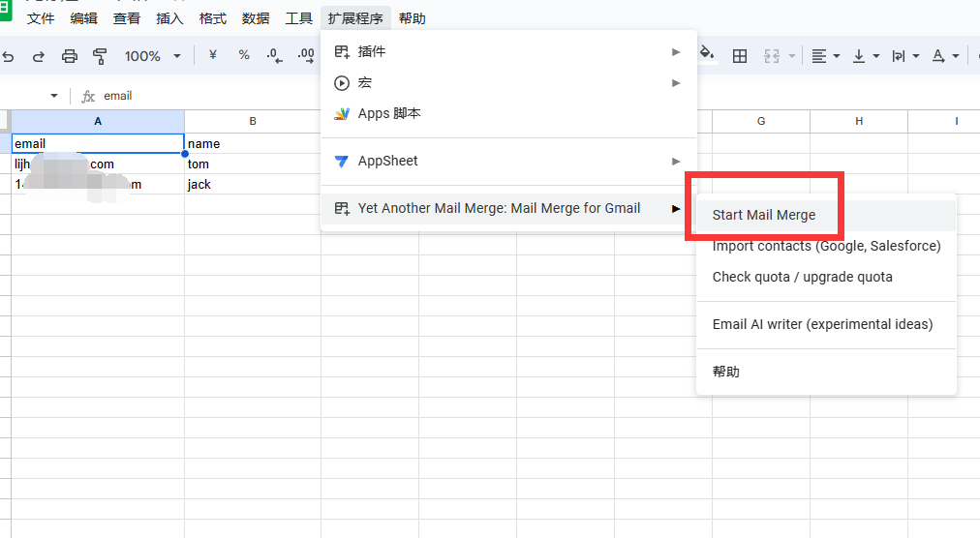The height and width of the screenshot is (538, 980).
Task: Open the 格式 menu
Action: [x=212, y=18]
